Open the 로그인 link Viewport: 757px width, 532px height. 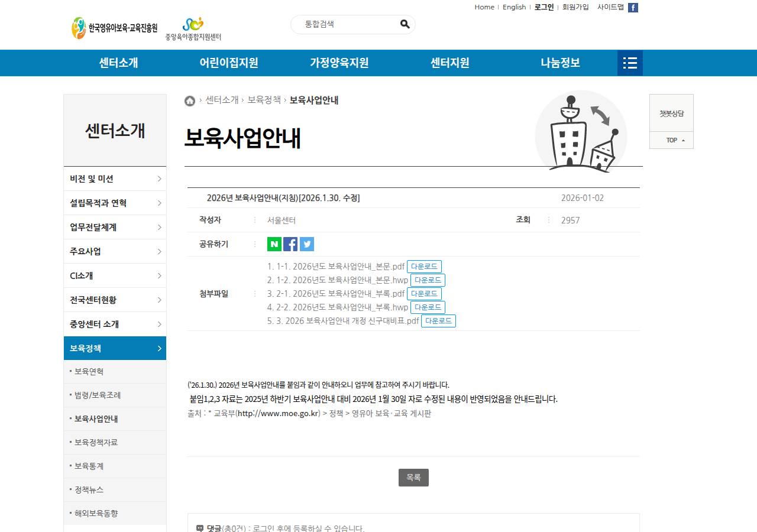[544, 7]
